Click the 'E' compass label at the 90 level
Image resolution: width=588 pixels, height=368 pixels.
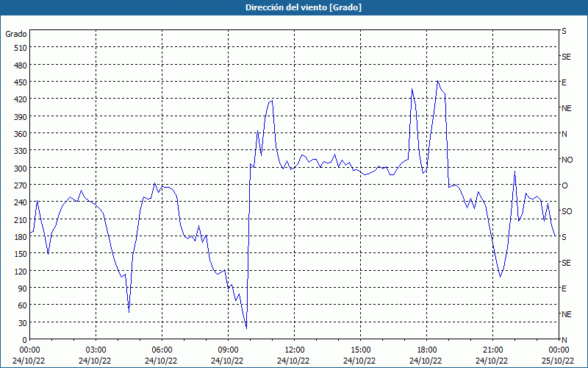pos(564,289)
